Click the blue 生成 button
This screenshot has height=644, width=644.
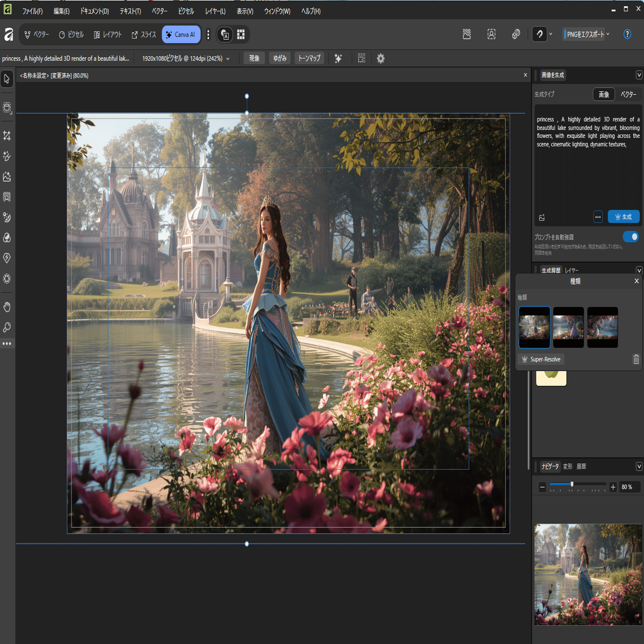(x=623, y=217)
